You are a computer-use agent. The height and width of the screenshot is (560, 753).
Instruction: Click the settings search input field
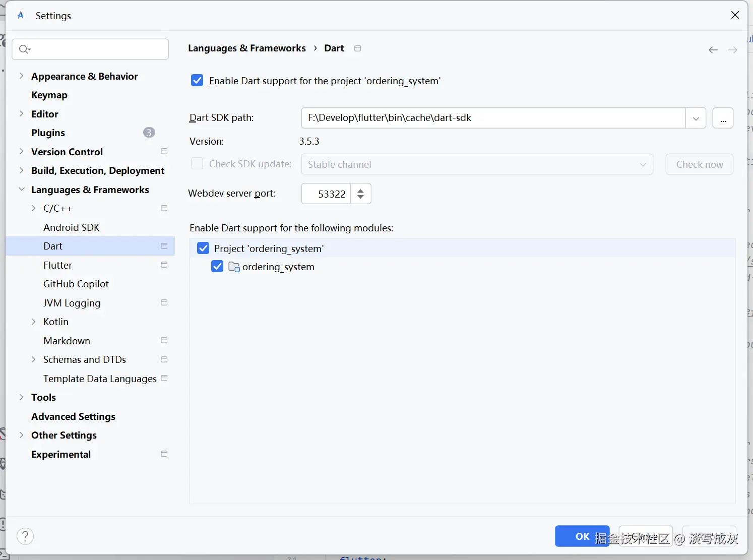[96, 49]
